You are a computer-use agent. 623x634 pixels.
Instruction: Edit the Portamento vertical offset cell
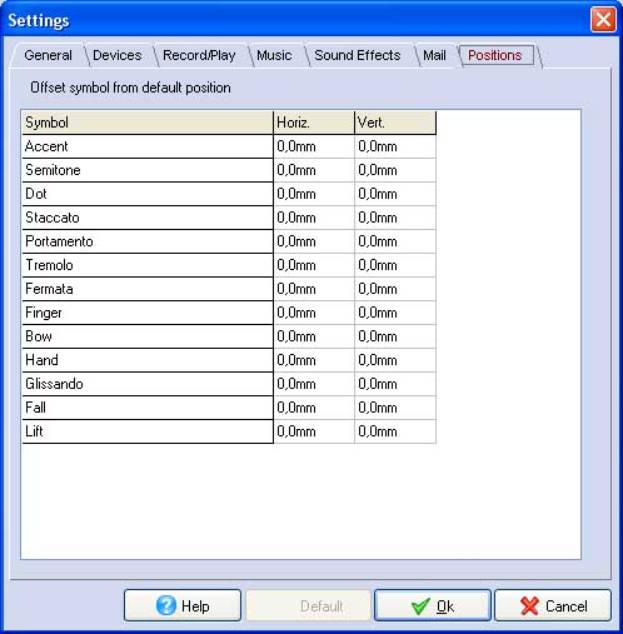395,241
